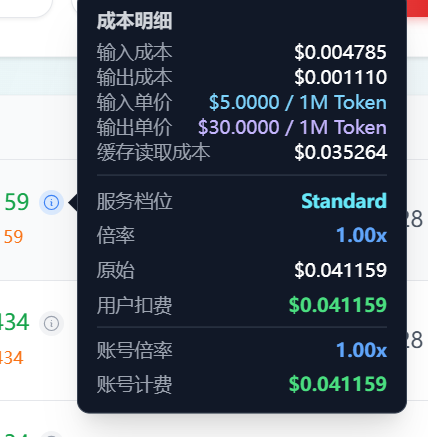Click the blue info icon beside 59
428x437 pixels.
point(51,202)
